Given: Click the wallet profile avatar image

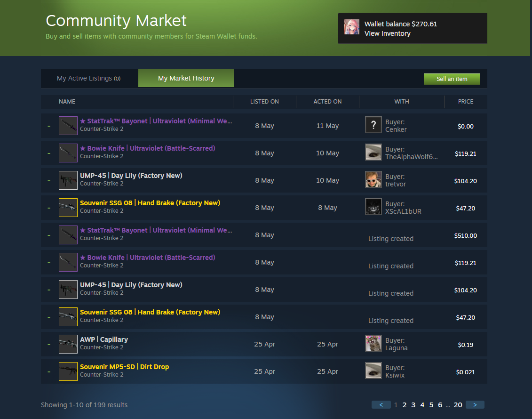Looking at the screenshot, I should [351, 27].
